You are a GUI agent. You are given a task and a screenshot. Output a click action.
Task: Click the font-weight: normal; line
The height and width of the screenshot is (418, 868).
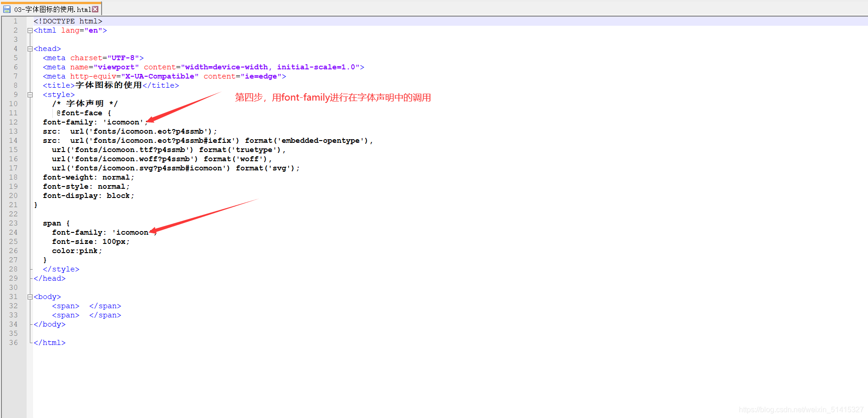89,177
